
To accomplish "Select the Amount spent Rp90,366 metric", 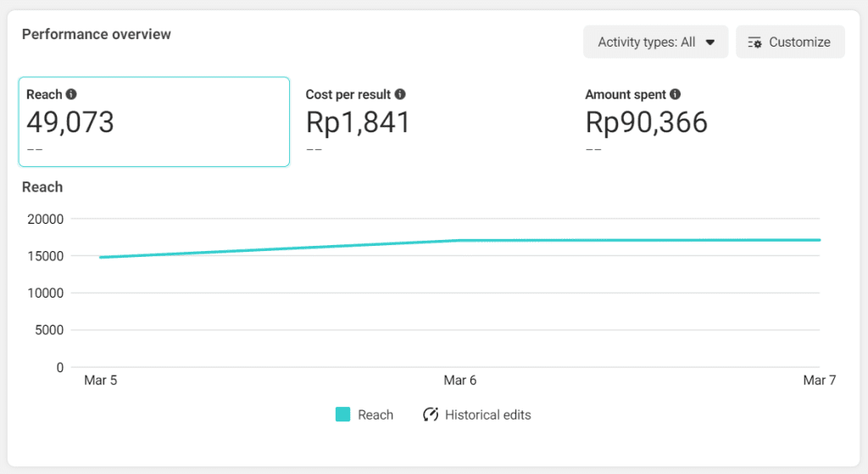I will tap(646, 122).
